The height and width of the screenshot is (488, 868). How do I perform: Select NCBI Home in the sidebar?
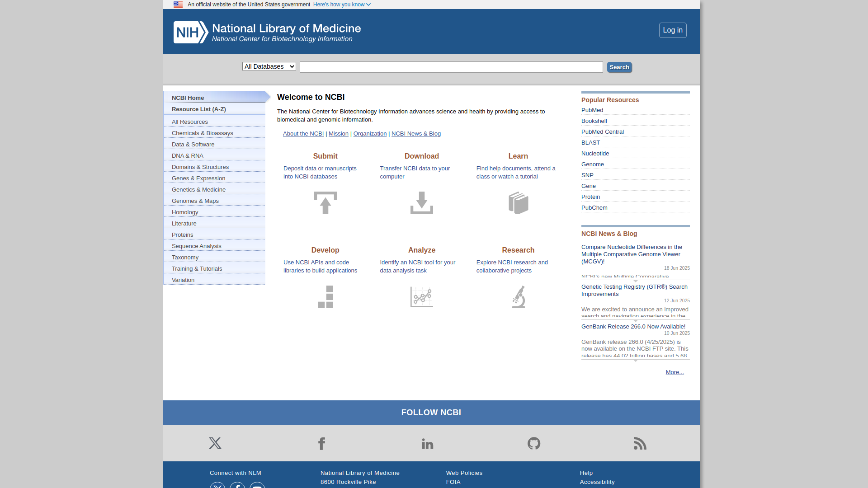pos(215,98)
